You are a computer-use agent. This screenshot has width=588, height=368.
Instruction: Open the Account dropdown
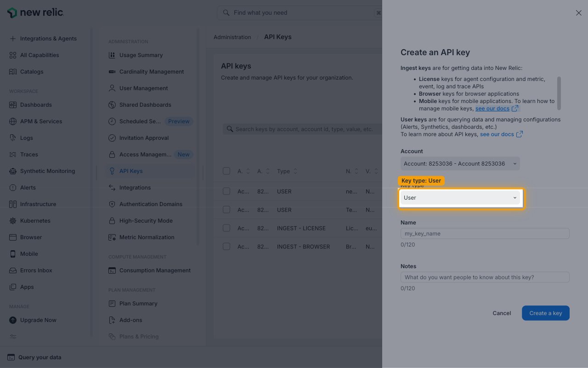tap(460, 164)
